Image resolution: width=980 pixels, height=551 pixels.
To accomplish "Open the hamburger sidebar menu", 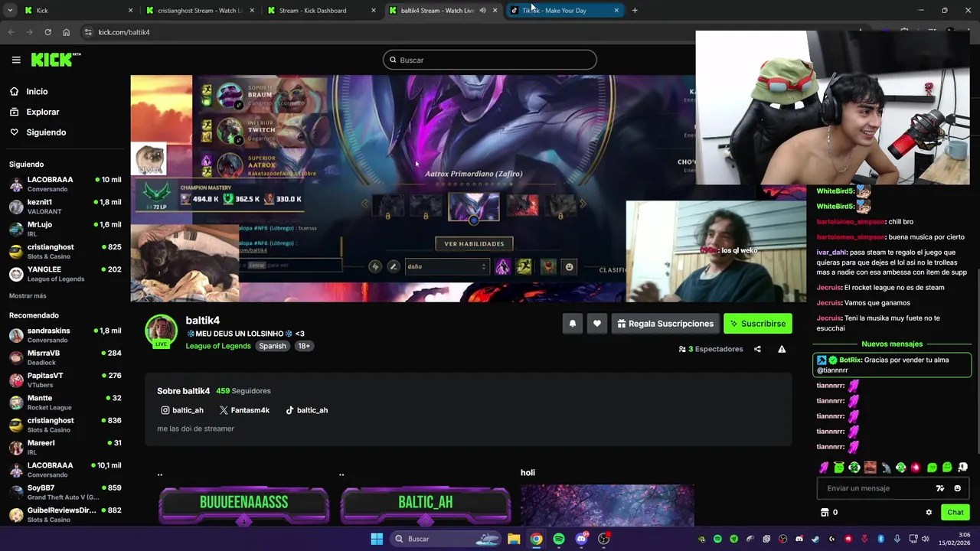I will pyautogui.click(x=16, y=60).
